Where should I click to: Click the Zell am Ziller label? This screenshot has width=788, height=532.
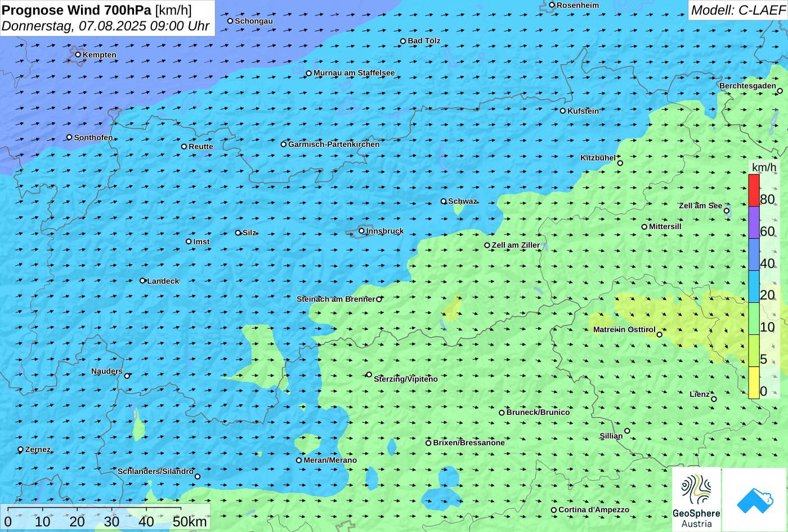tap(516, 245)
